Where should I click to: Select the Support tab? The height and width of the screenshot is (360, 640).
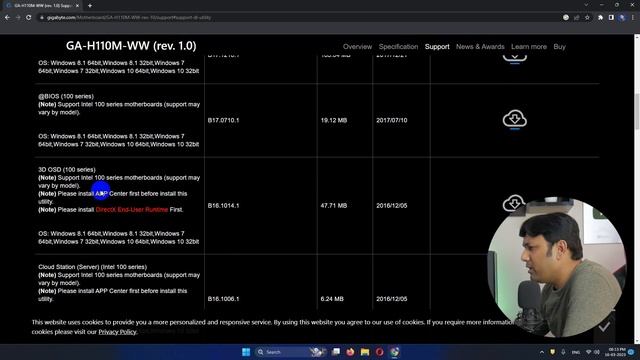(x=437, y=47)
